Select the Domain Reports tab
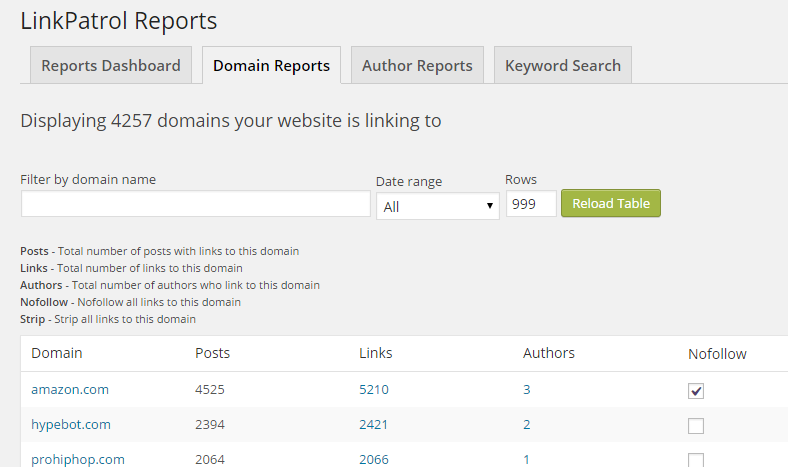Screen dimensions: 788x467 271,65
